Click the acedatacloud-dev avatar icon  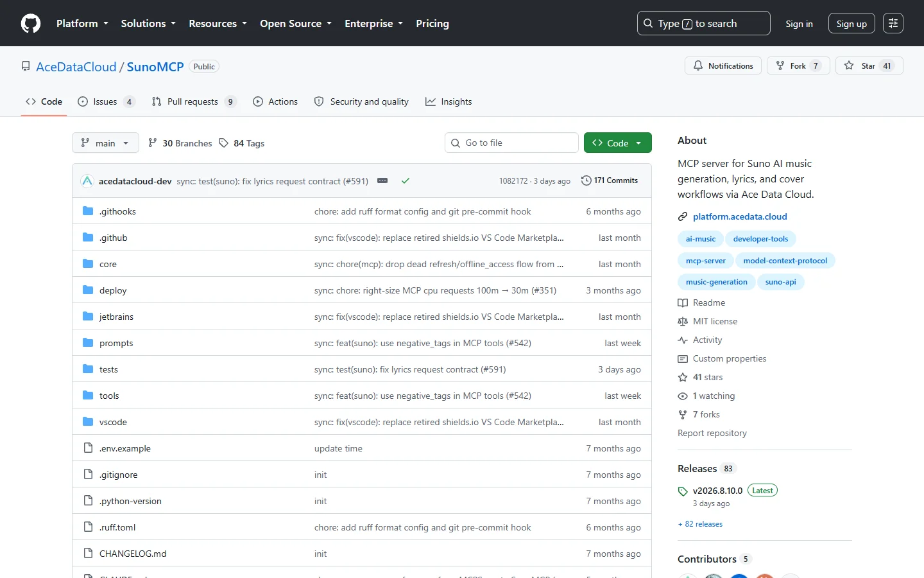[x=87, y=181]
